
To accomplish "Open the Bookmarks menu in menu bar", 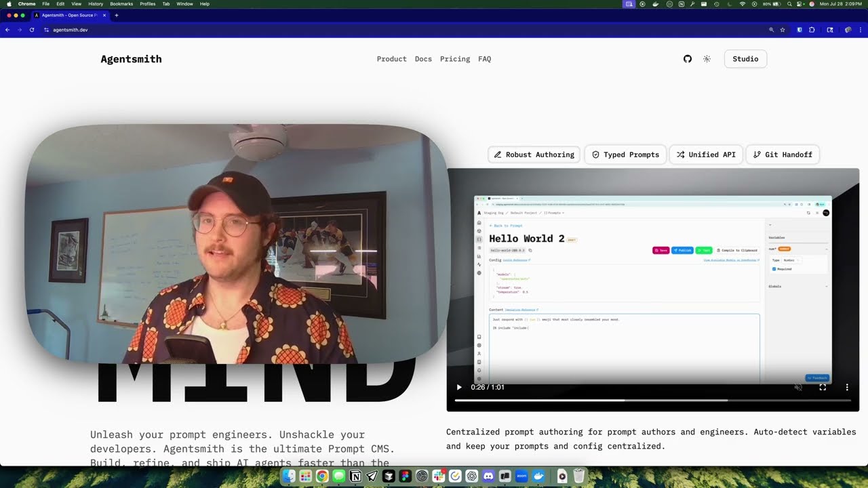I will (121, 4).
